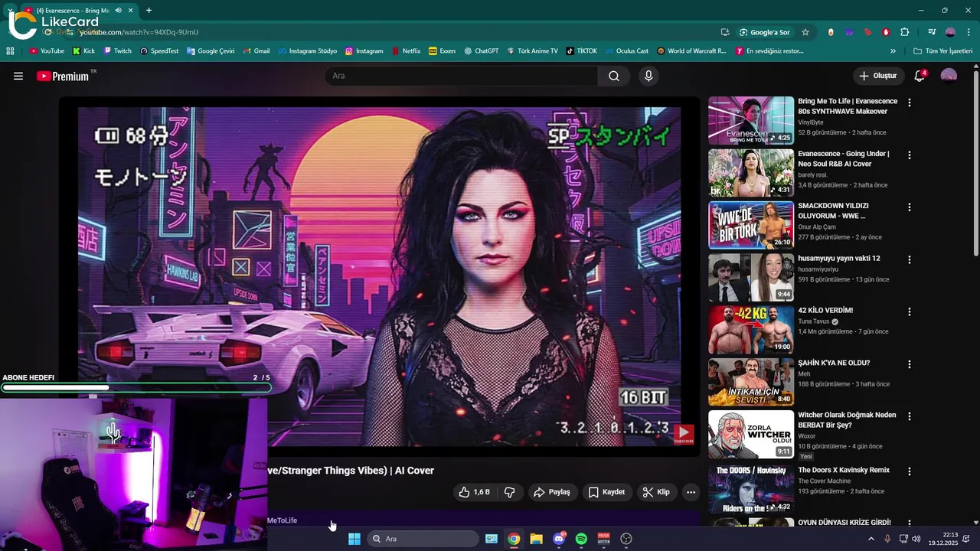Start voice search with the microphone

coord(648,76)
